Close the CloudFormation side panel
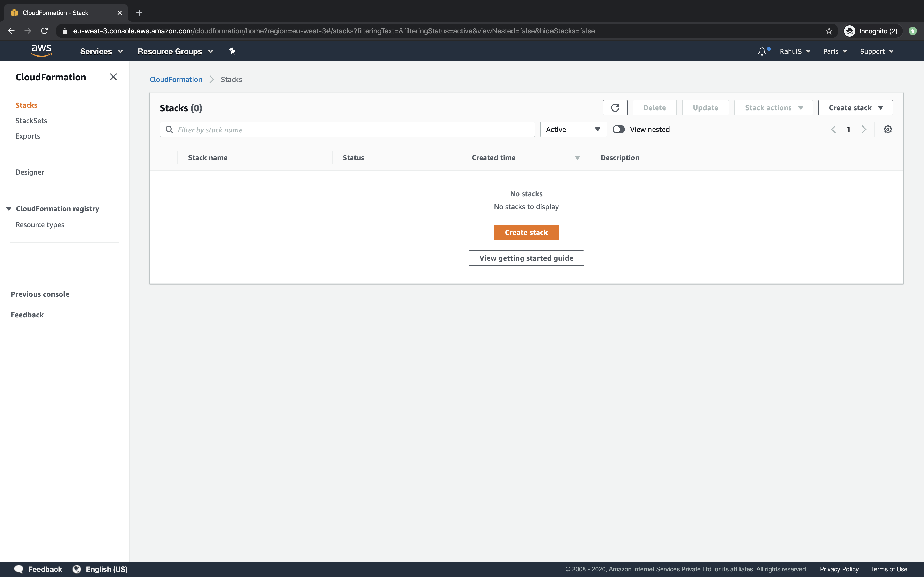The image size is (924, 577). pos(113,77)
